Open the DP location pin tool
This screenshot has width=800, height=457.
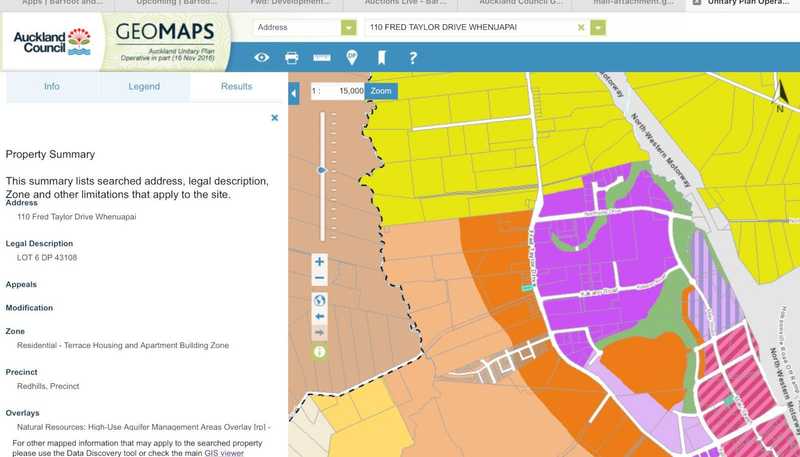pyautogui.click(x=352, y=58)
